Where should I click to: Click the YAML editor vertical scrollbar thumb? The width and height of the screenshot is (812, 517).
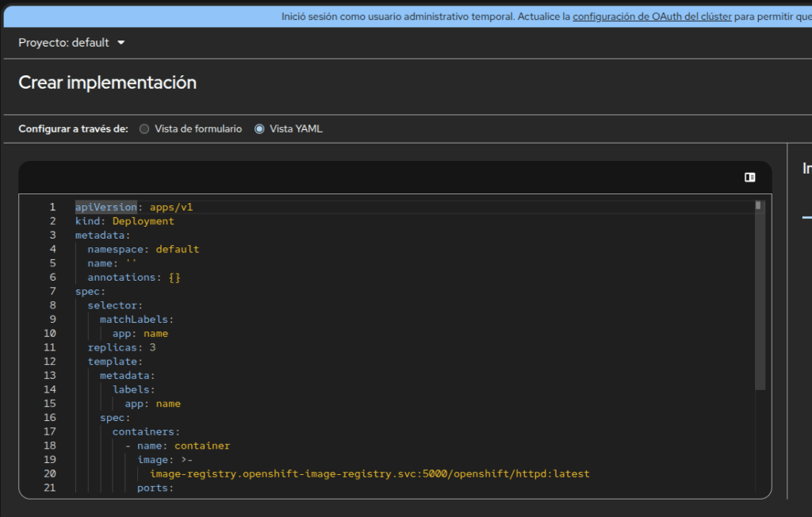760,293
